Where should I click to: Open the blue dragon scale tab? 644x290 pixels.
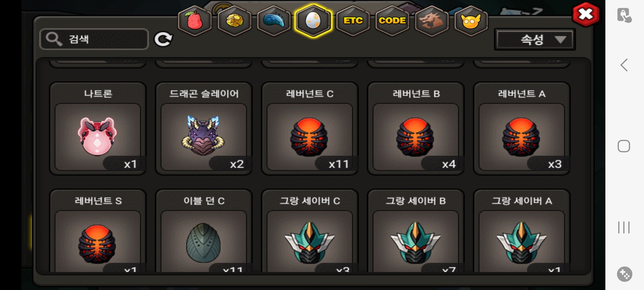pos(274,21)
